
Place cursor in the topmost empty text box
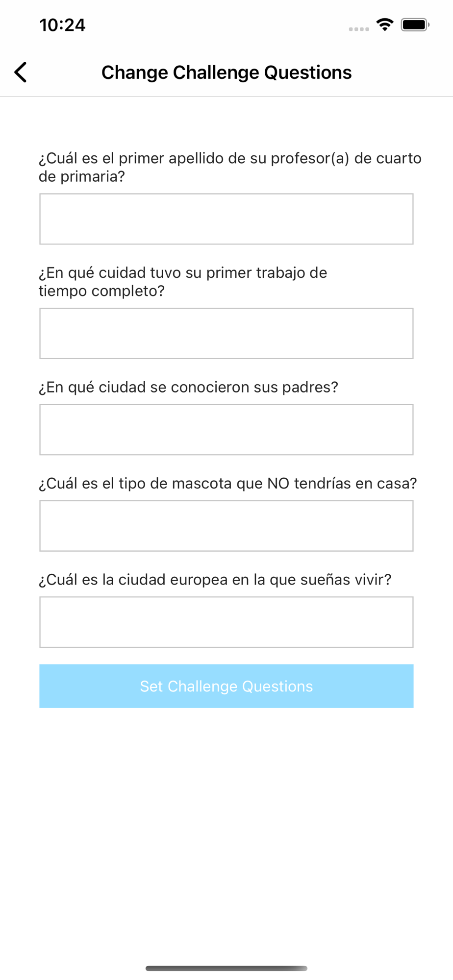click(226, 219)
